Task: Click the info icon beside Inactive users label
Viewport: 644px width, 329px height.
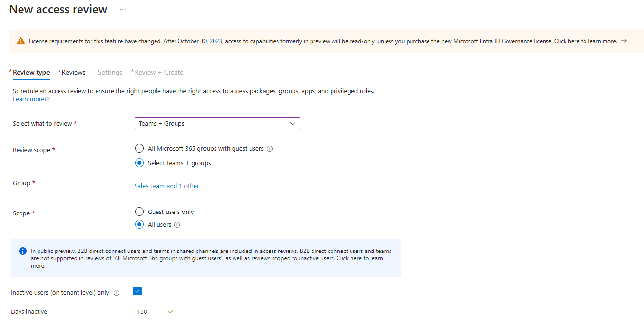Action: click(x=117, y=293)
